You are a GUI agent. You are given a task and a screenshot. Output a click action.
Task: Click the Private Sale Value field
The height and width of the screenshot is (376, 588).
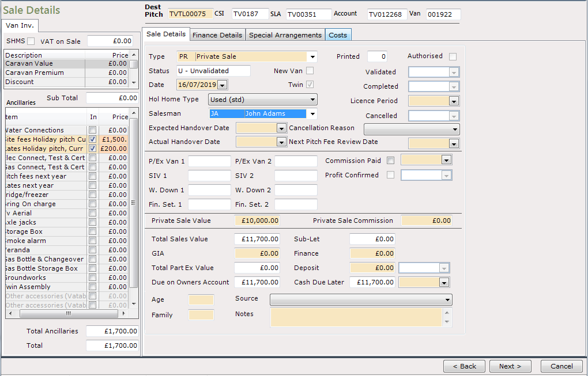257,221
